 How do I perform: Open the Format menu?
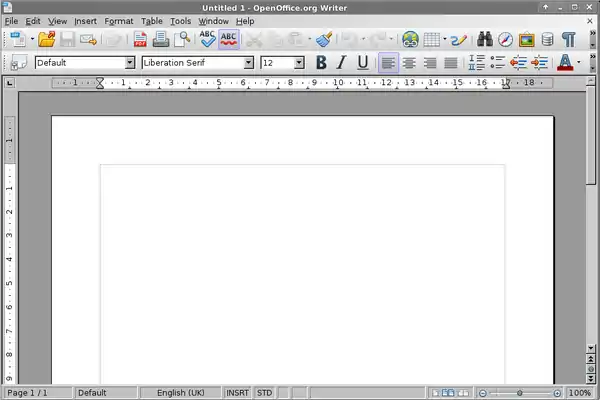point(118,21)
